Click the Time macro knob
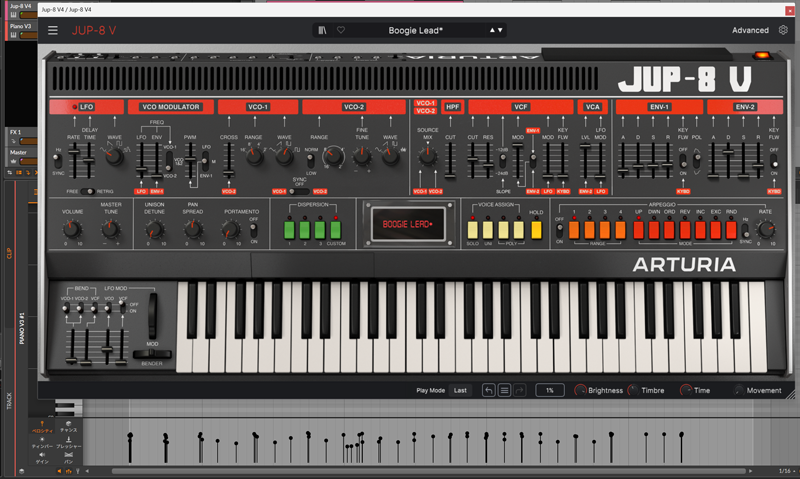Viewport: 800px width, 479px height. point(686,390)
